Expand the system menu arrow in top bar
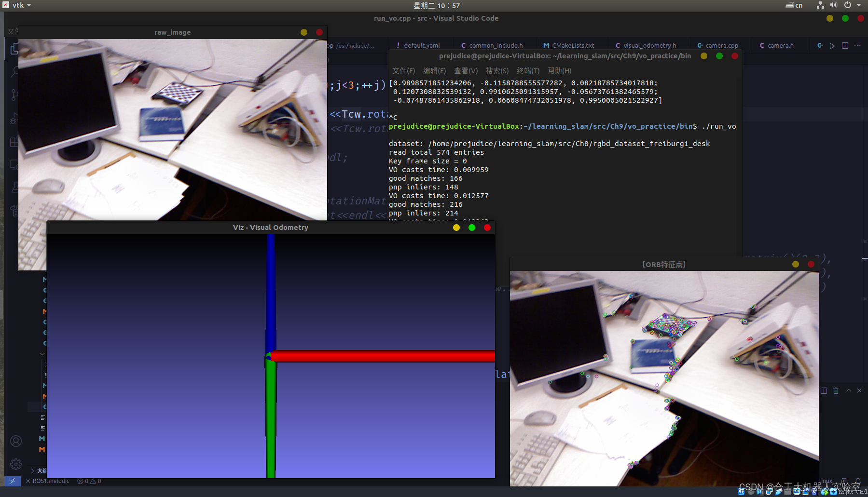This screenshot has height=497, width=868. point(859,5)
